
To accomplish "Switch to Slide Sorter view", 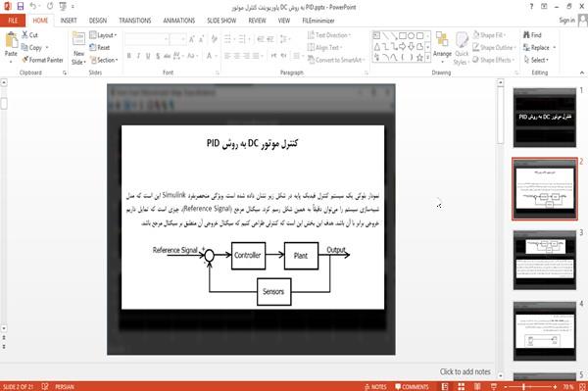I will [462, 386].
